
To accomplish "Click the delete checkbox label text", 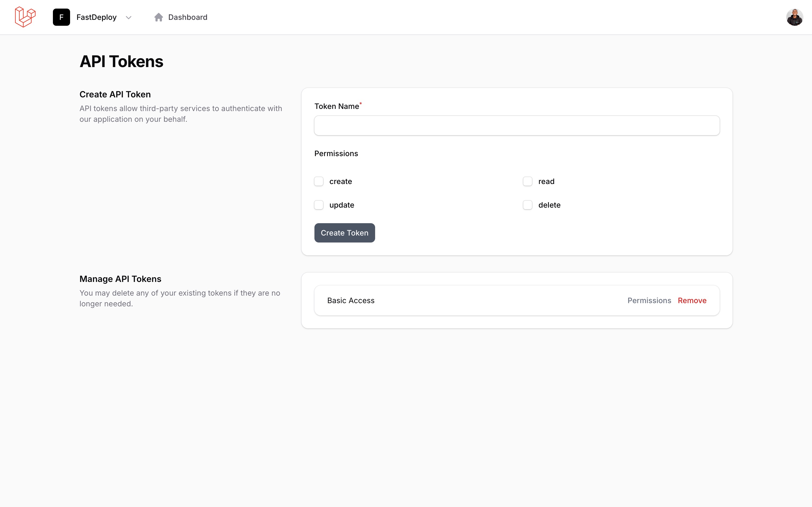I will (549, 205).
